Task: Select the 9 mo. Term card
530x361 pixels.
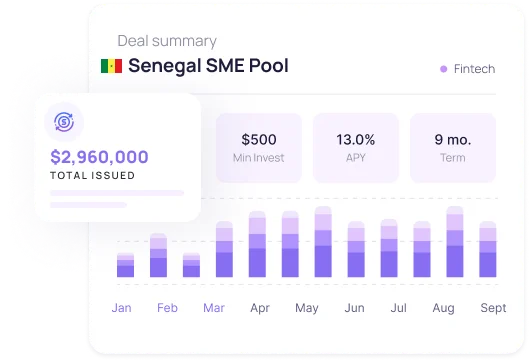Action: (x=453, y=148)
